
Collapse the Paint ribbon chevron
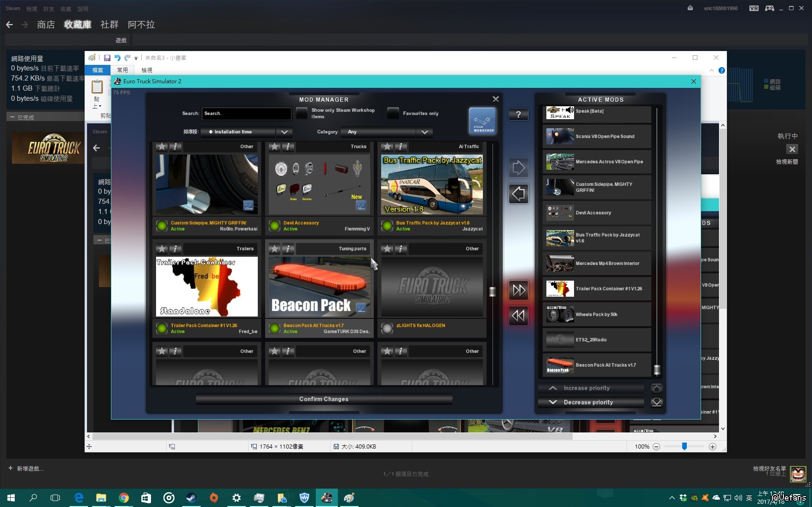(x=712, y=70)
